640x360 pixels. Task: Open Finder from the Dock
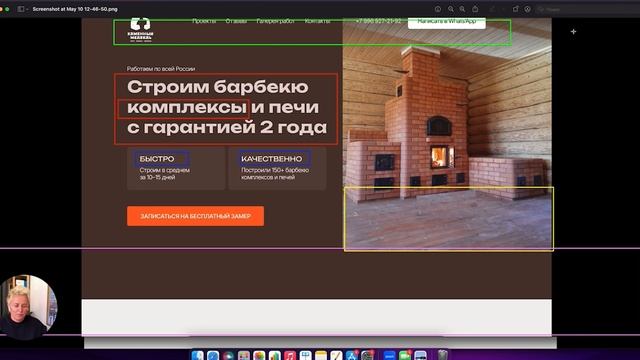(x=198, y=356)
